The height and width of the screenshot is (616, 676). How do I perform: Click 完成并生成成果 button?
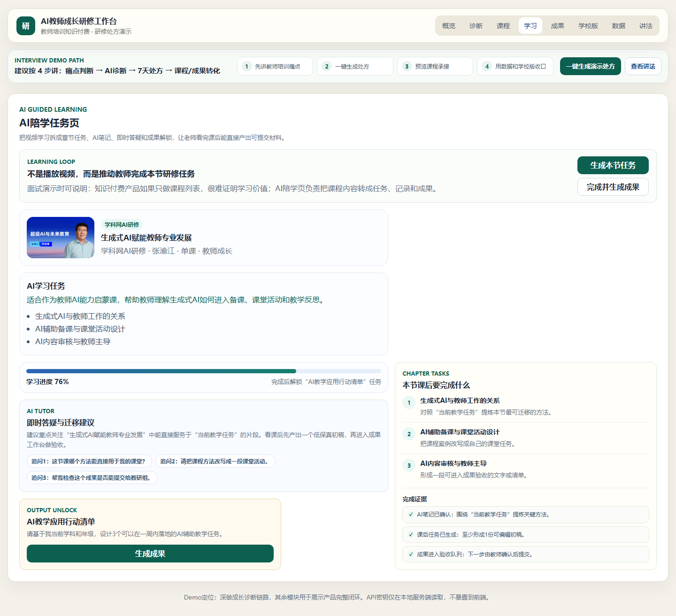point(613,187)
